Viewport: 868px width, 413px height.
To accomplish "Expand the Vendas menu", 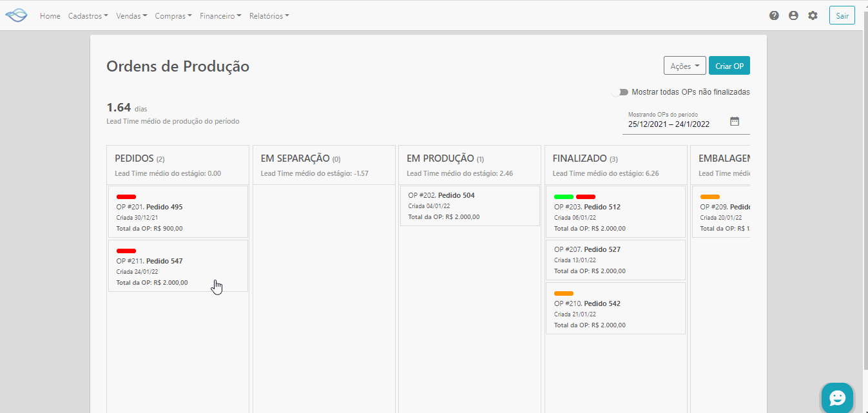I will pyautogui.click(x=131, y=15).
